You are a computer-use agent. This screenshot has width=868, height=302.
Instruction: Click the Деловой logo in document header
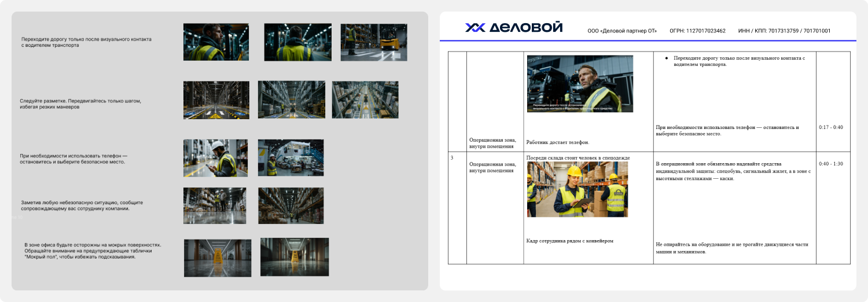click(x=513, y=27)
